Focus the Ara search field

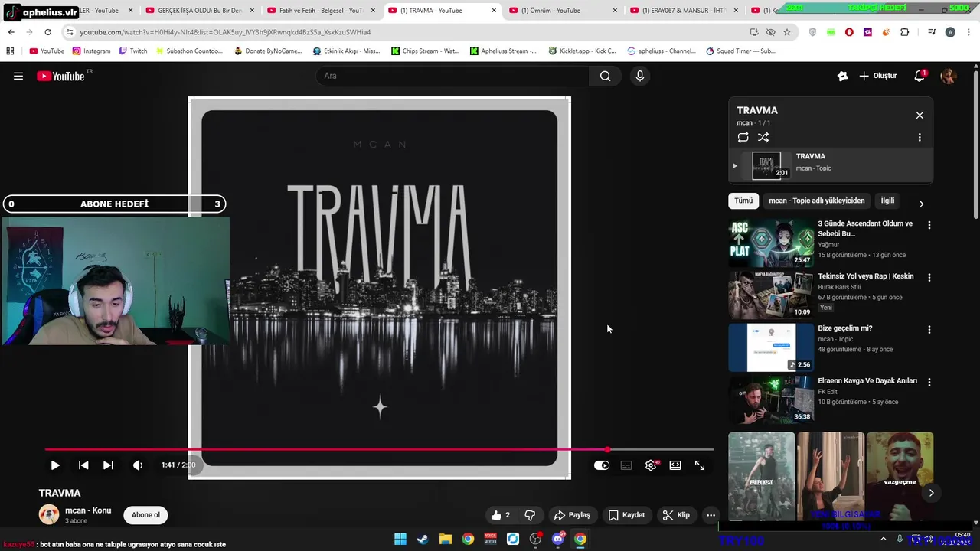tap(452, 76)
